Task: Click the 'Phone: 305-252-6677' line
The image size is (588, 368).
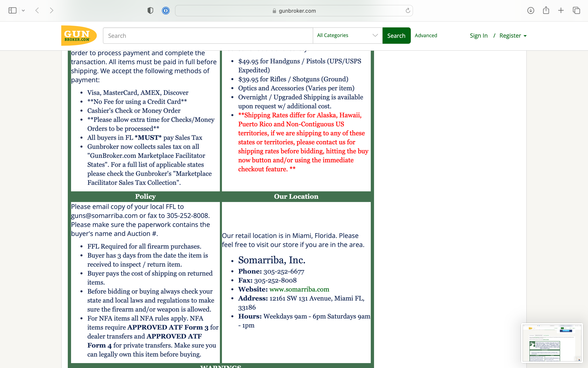Action: (x=271, y=271)
